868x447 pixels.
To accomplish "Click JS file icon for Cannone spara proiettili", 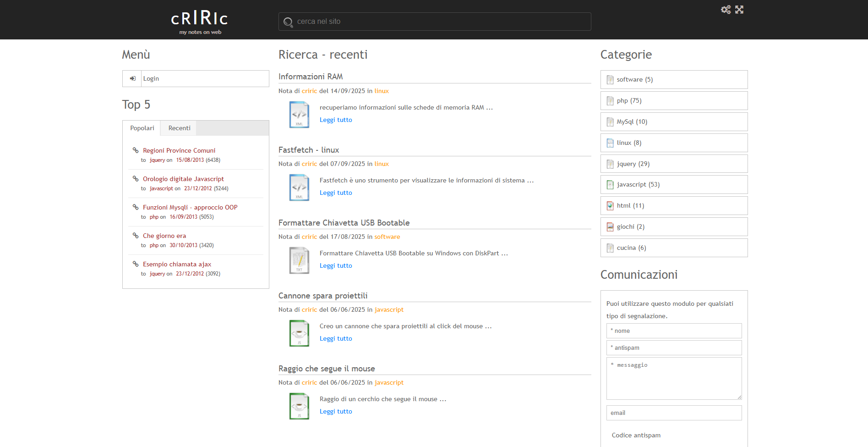I will (299, 333).
